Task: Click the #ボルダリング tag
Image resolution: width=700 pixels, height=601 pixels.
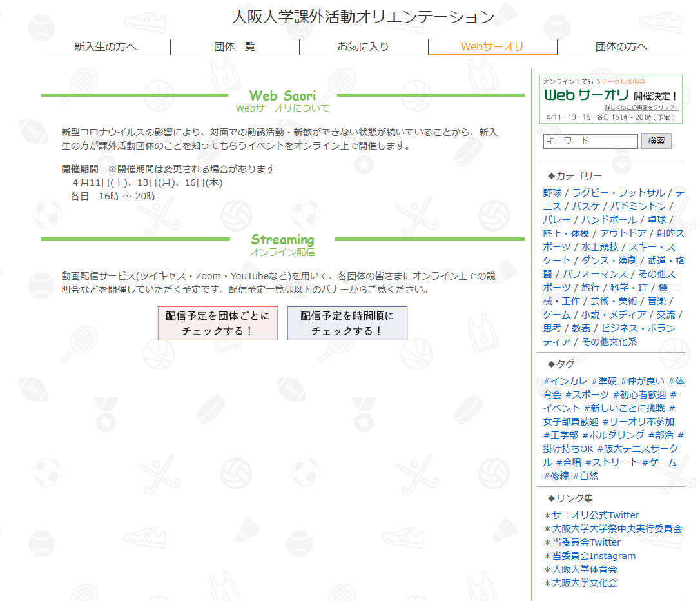Action: [612, 435]
